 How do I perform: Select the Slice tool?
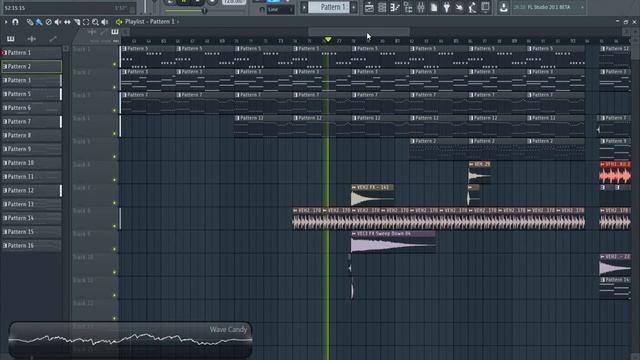[77, 22]
